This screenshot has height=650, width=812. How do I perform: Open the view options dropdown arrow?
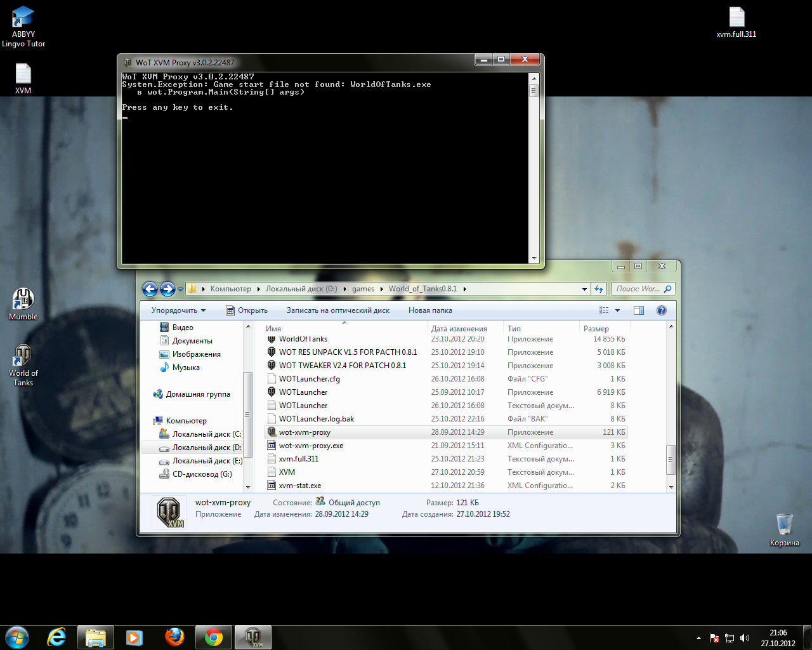click(617, 310)
